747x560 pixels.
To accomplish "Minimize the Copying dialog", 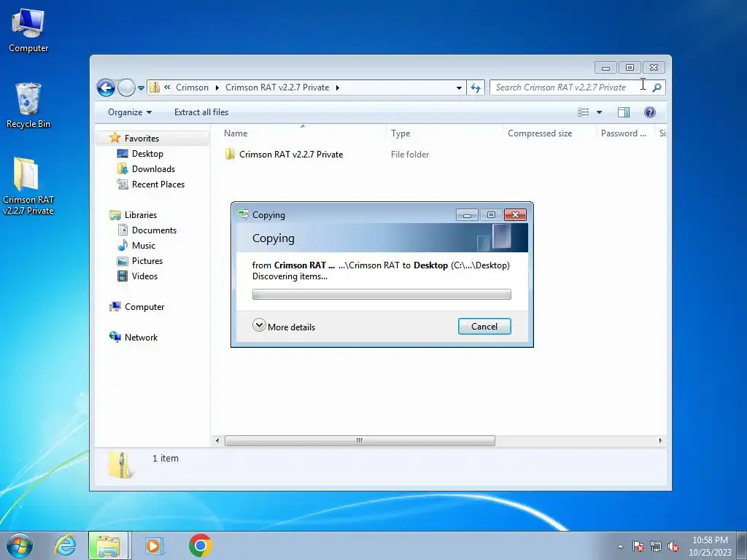I will tap(467, 215).
